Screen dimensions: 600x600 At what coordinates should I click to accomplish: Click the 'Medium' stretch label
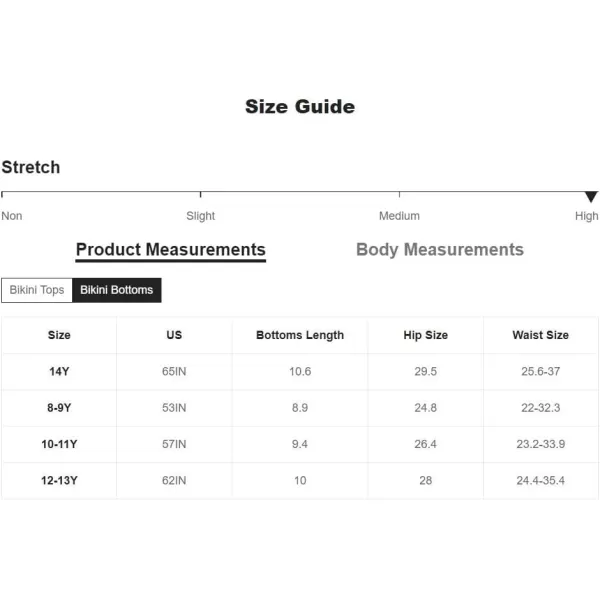(399, 216)
